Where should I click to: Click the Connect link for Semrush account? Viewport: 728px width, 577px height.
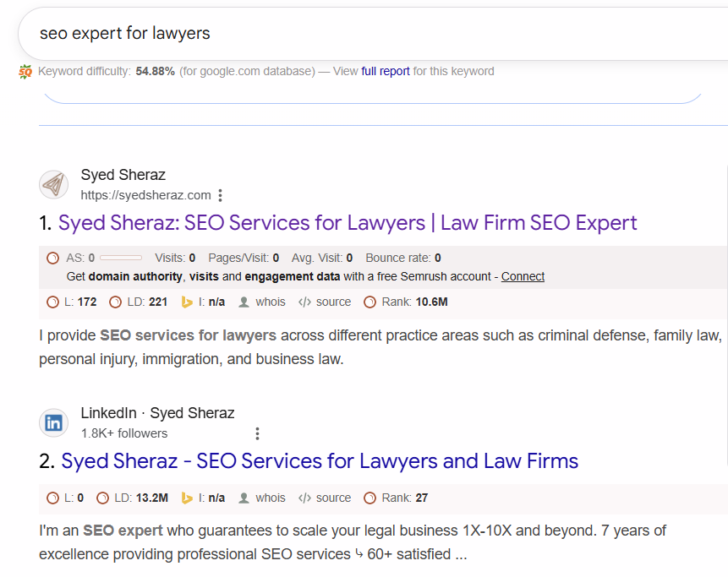(x=523, y=276)
